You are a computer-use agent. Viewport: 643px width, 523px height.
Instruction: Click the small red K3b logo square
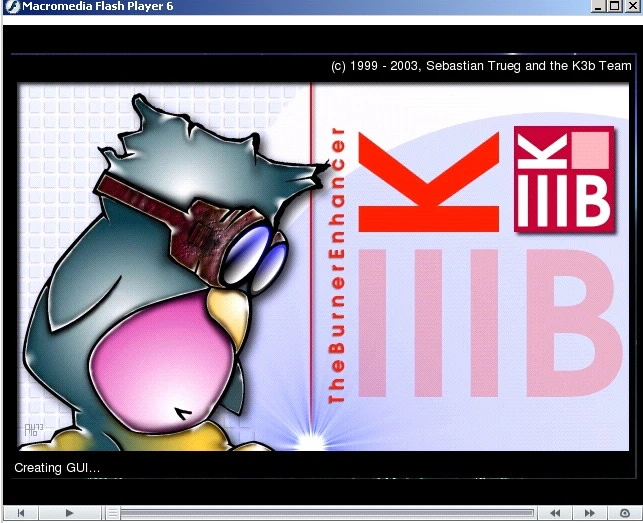point(563,177)
